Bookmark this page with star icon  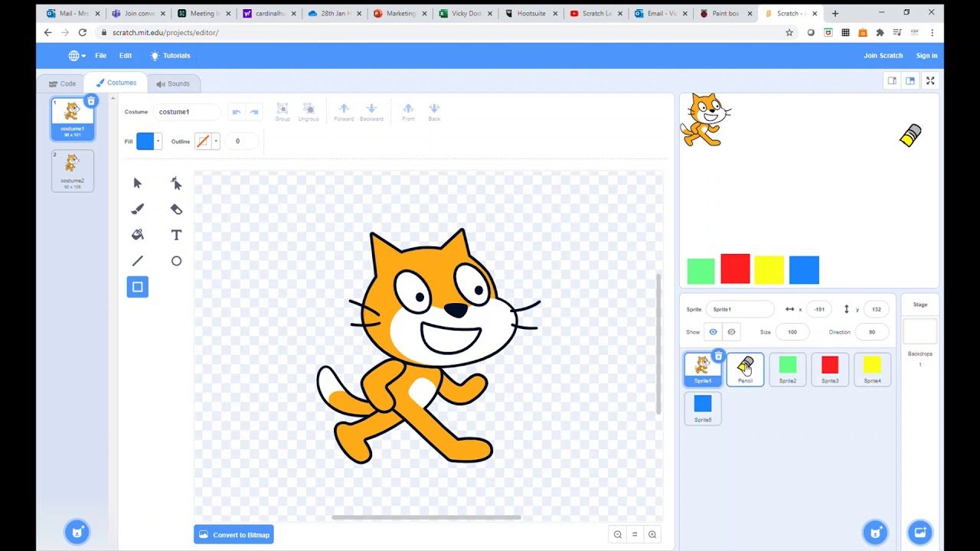[789, 32]
